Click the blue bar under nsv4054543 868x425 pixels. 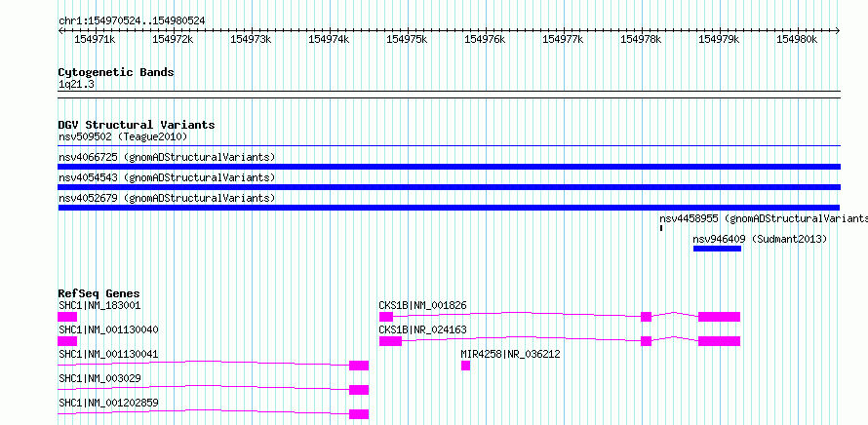click(x=450, y=187)
